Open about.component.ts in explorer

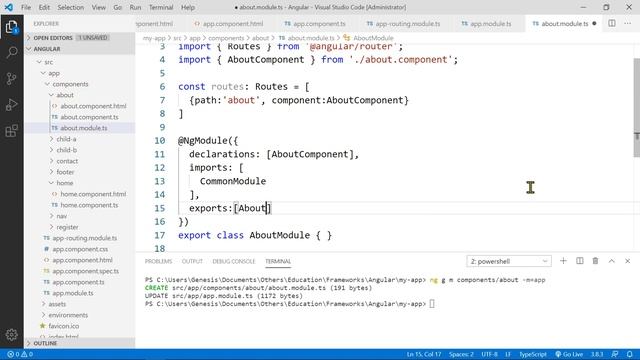(89, 117)
